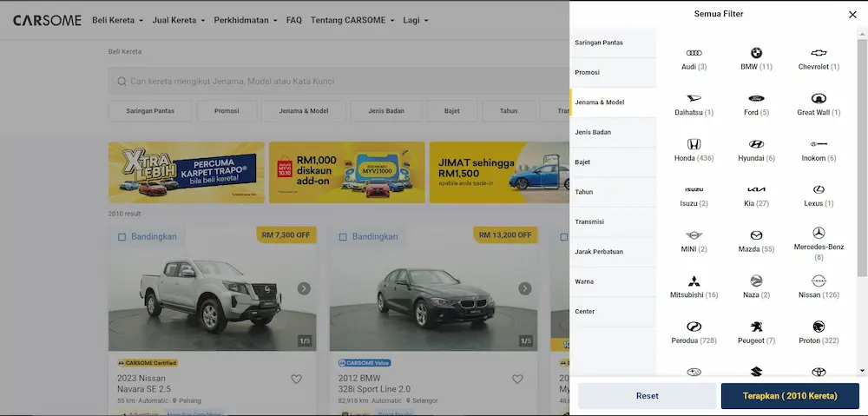Expand the Lagi menu
The height and width of the screenshot is (416, 868).
tap(416, 20)
